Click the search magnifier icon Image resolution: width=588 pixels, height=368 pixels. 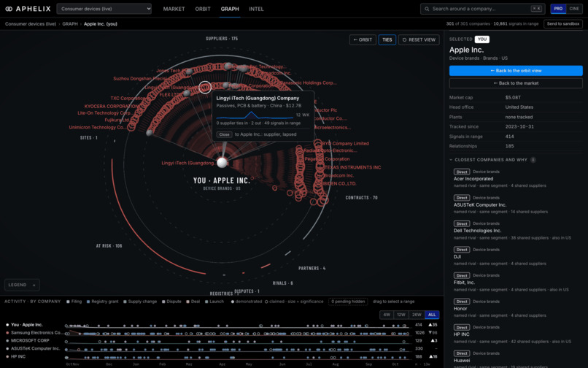[x=427, y=9]
